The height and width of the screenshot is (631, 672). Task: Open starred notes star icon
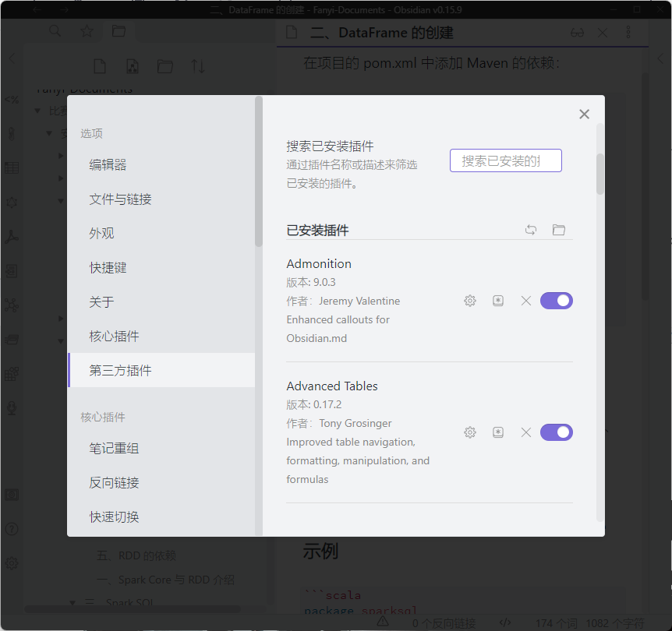(87, 31)
